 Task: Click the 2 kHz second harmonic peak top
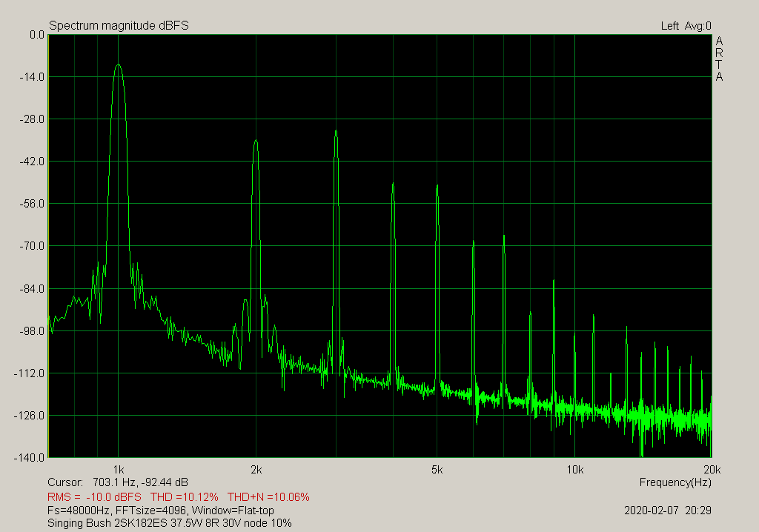coord(256,141)
